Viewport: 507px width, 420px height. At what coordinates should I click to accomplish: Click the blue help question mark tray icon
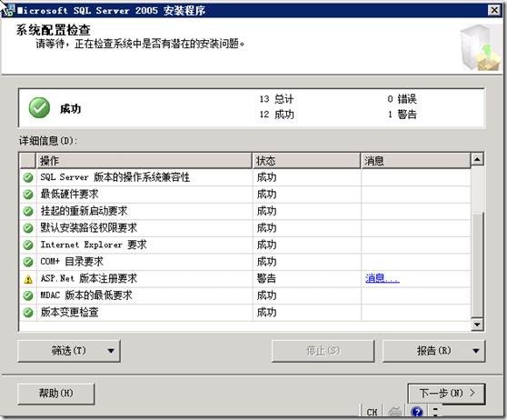point(417,411)
